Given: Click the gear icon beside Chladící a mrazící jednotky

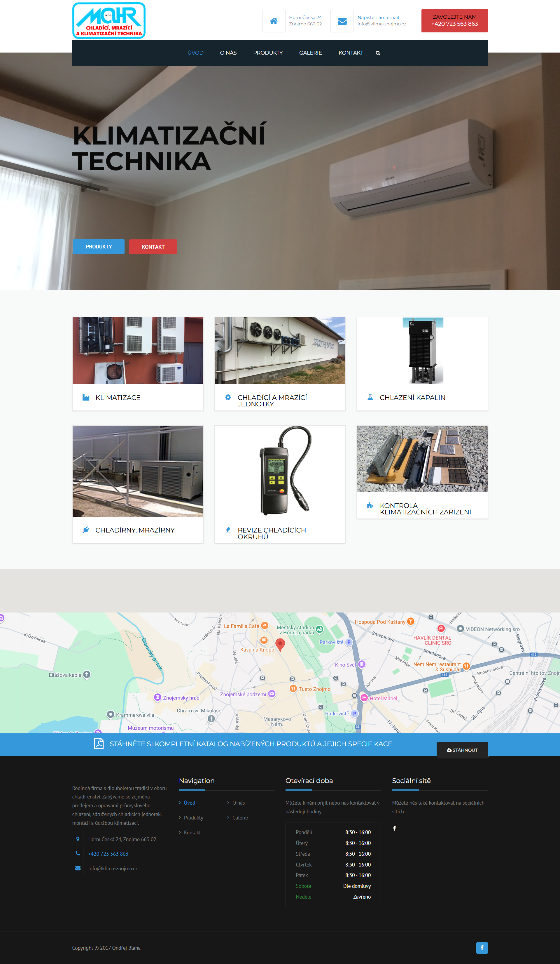Looking at the screenshot, I should (x=228, y=397).
